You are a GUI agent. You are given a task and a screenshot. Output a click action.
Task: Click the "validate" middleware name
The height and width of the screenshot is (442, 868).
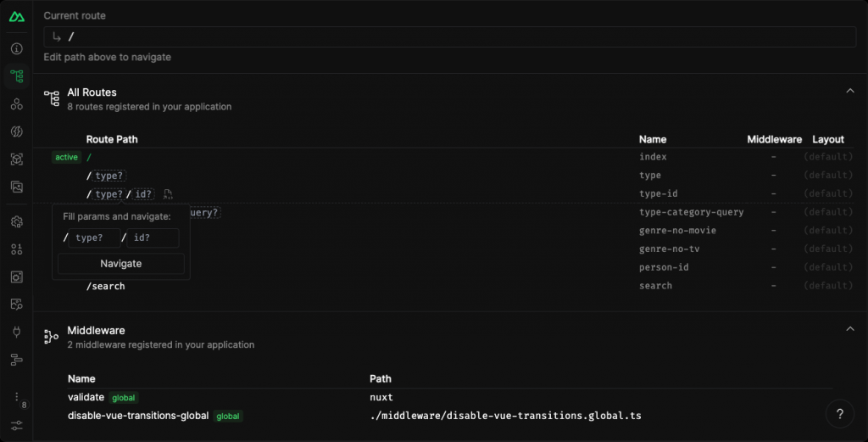click(86, 397)
